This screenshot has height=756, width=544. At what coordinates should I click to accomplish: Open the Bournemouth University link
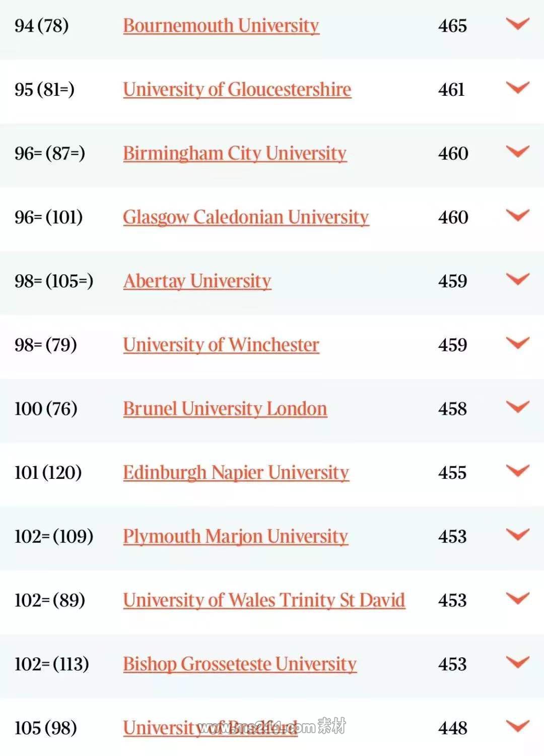[221, 26]
